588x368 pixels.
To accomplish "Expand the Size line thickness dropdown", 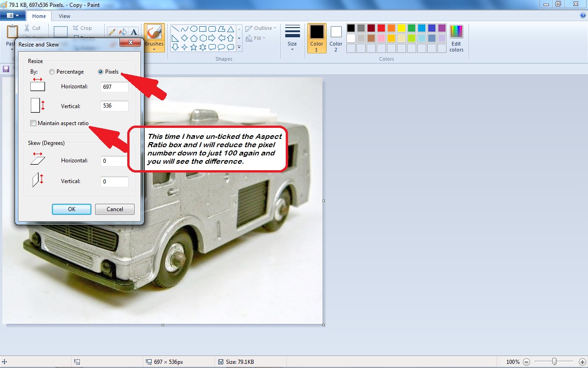I will (292, 37).
